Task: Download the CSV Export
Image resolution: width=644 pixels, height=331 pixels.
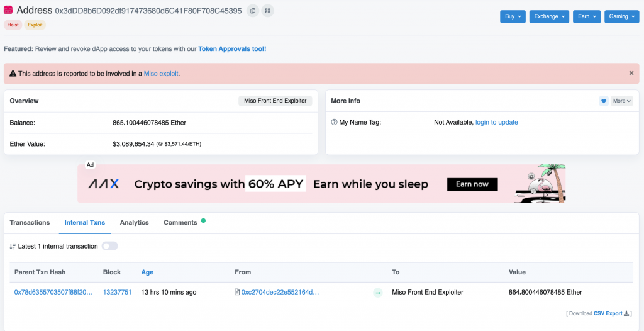Action: (x=608, y=313)
